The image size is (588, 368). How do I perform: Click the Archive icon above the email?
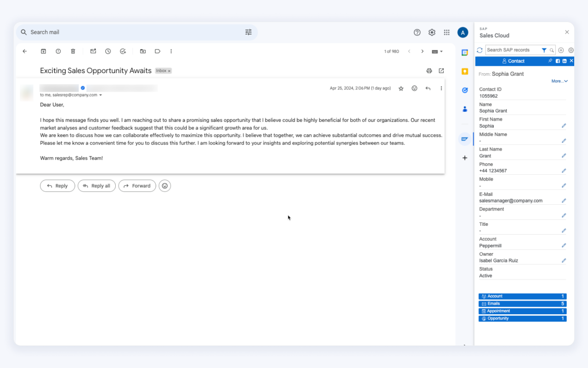coord(43,51)
